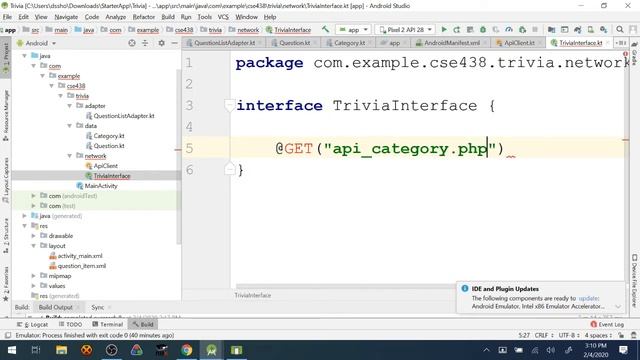The width and height of the screenshot is (640, 360).
Task: Switch to the QuestionListAdapter.kt tab
Action: coord(224,42)
